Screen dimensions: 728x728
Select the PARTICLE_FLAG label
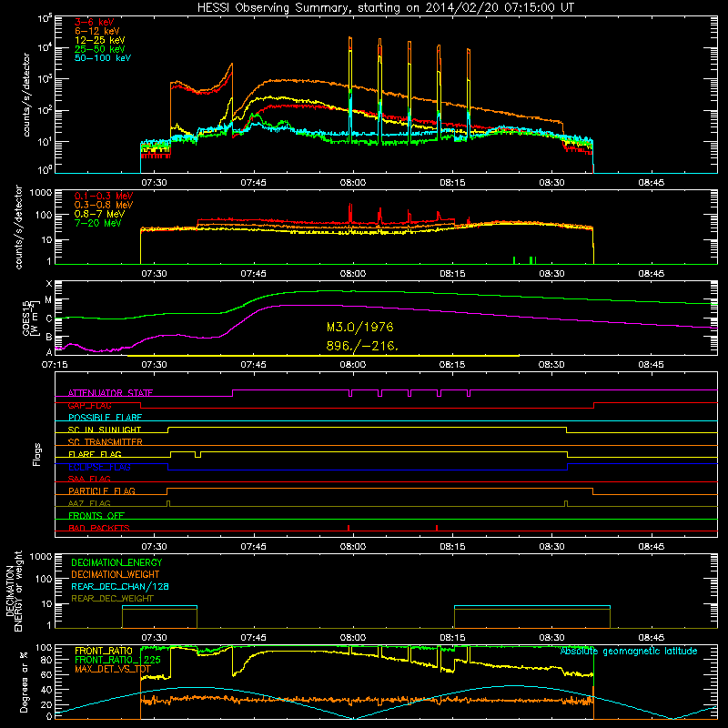click(102, 490)
